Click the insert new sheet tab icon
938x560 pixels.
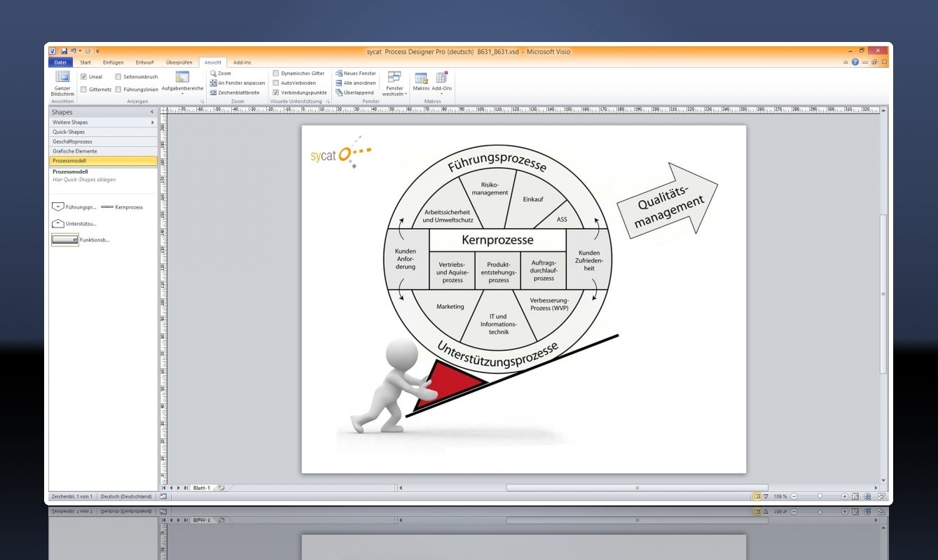221,488
